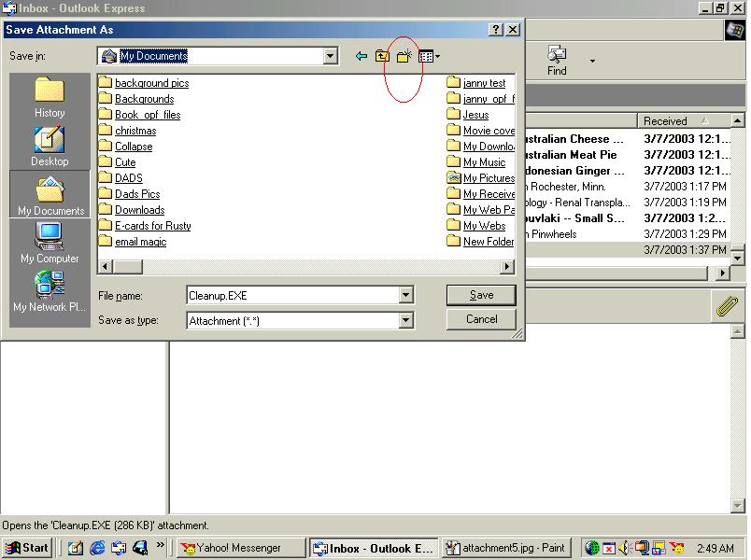Viewport: 751px width, 560px height.
Task: Expand the File name dropdown
Action: [x=405, y=296]
